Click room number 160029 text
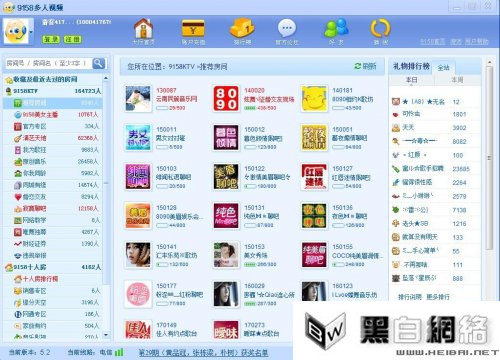The width and height of the screenshot is (500, 360). click(254, 286)
